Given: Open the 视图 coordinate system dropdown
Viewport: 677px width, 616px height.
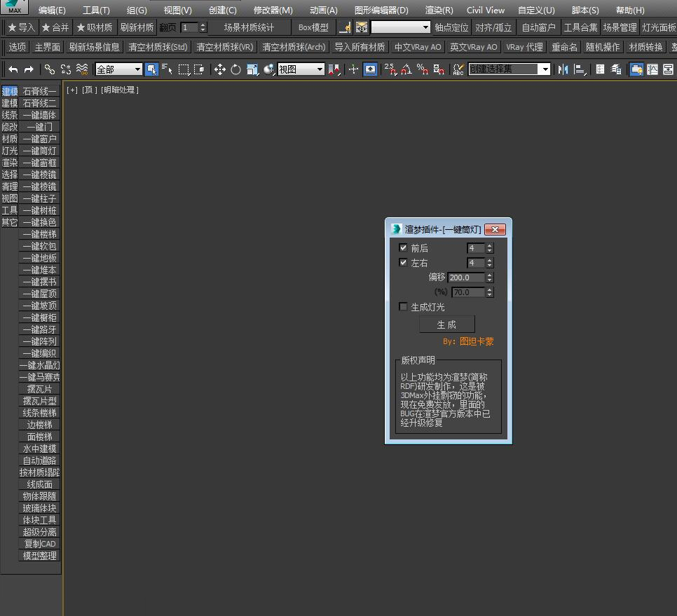Looking at the screenshot, I should [301, 69].
